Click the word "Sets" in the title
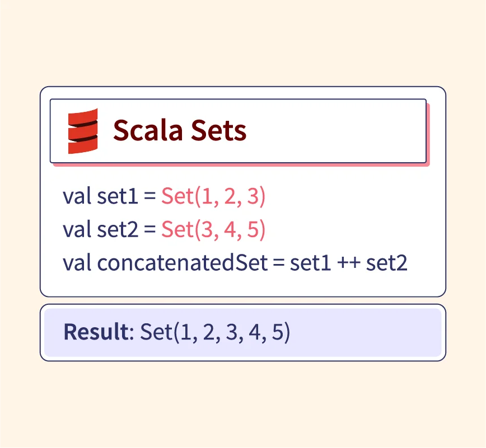This screenshot has height=448, width=486. pos(217,131)
